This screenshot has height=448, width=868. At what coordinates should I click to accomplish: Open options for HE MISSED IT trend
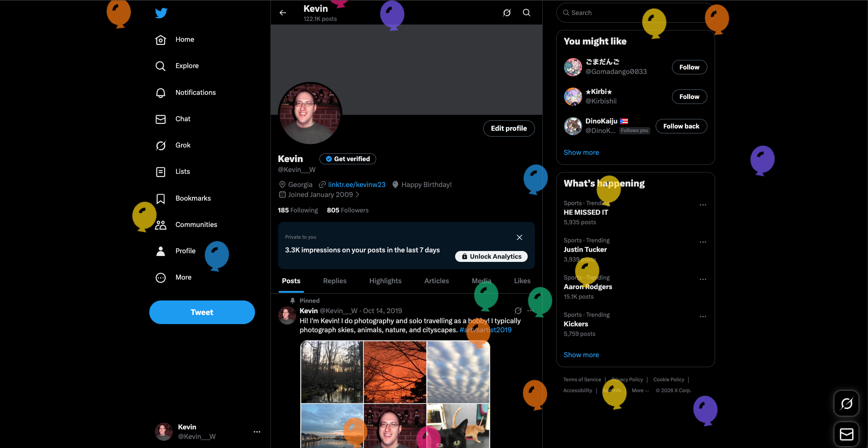pyautogui.click(x=702, y=205)
